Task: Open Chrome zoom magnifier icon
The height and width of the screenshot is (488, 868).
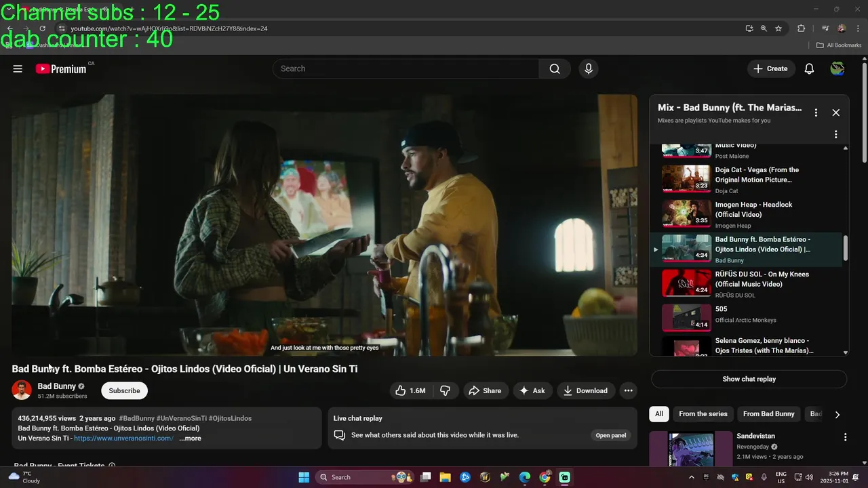Action: (764, 28)
